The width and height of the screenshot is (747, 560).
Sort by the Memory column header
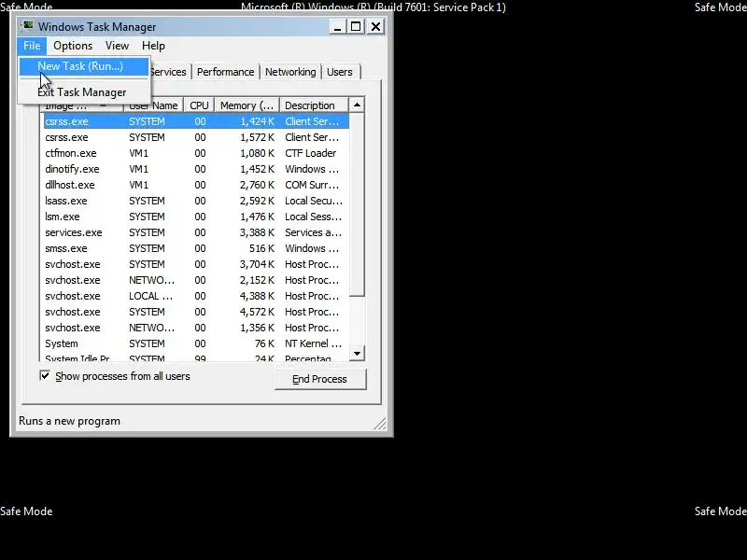coord(247,105)
